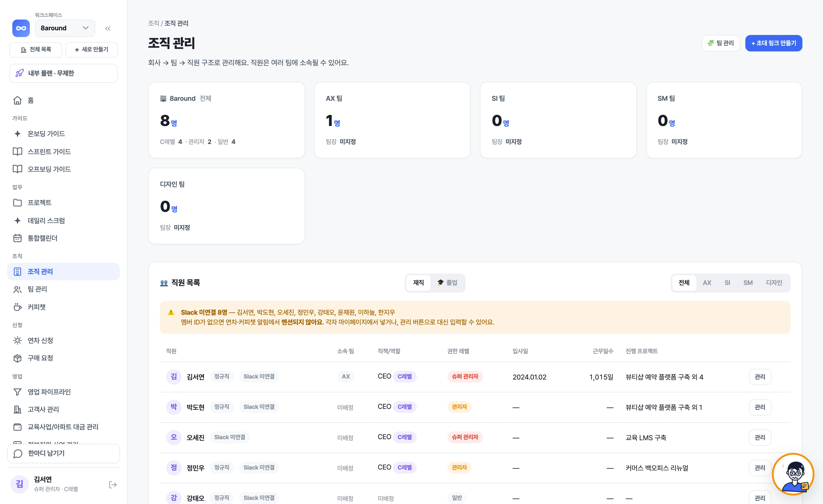The width and height of the screenshot is (823, 504).
Task: Filter employees by 전체 tab
Action: (x=684, y=283)
